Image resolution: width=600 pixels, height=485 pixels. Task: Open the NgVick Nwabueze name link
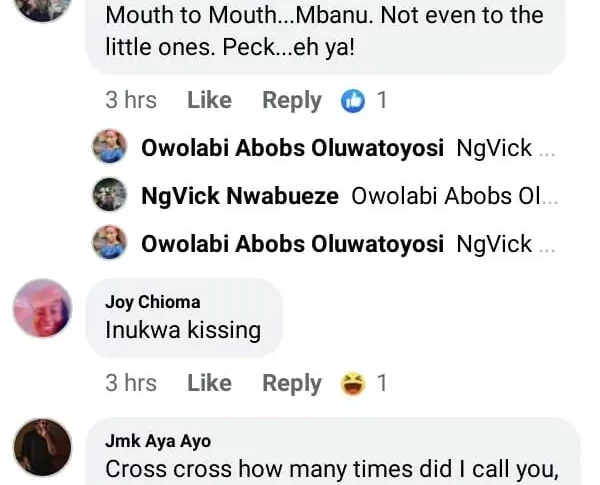[240, 196]
